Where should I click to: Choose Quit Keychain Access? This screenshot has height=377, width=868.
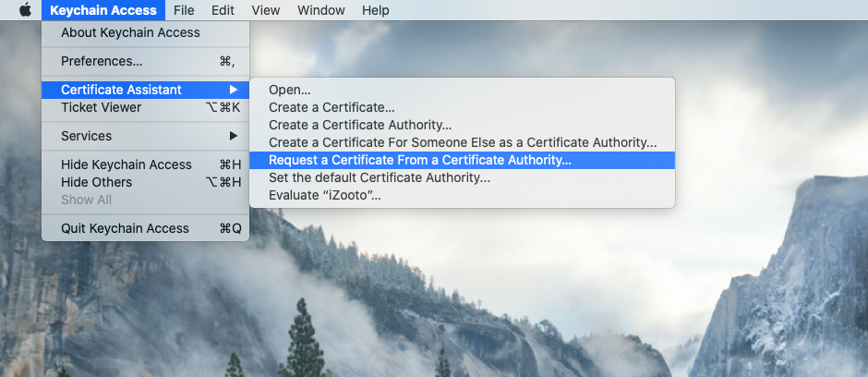(x=146, y=228)
